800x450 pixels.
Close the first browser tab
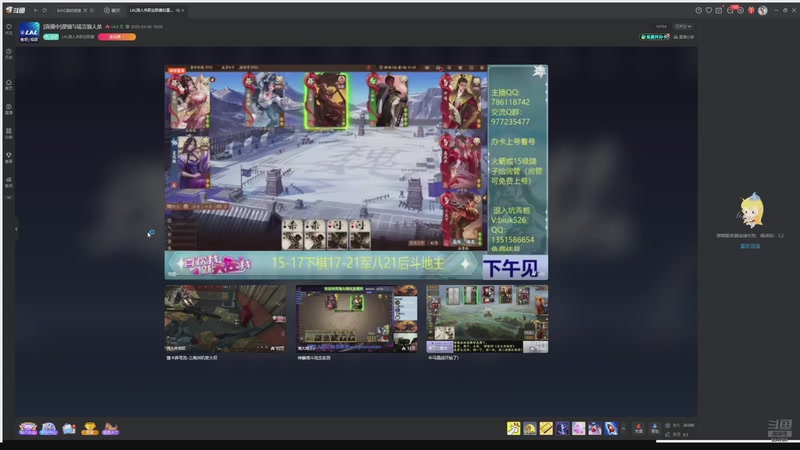[85, 10]
